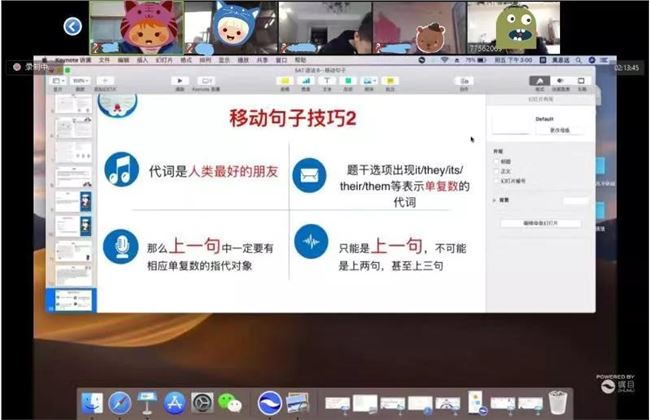Click the Play slideshow button in toolbar

point(180,80)
